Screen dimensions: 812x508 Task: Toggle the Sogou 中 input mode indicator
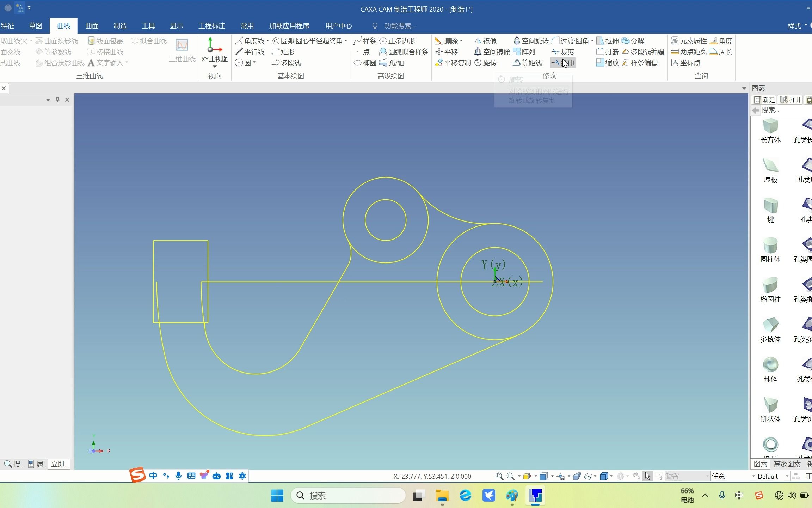click(x=153, y=476)
